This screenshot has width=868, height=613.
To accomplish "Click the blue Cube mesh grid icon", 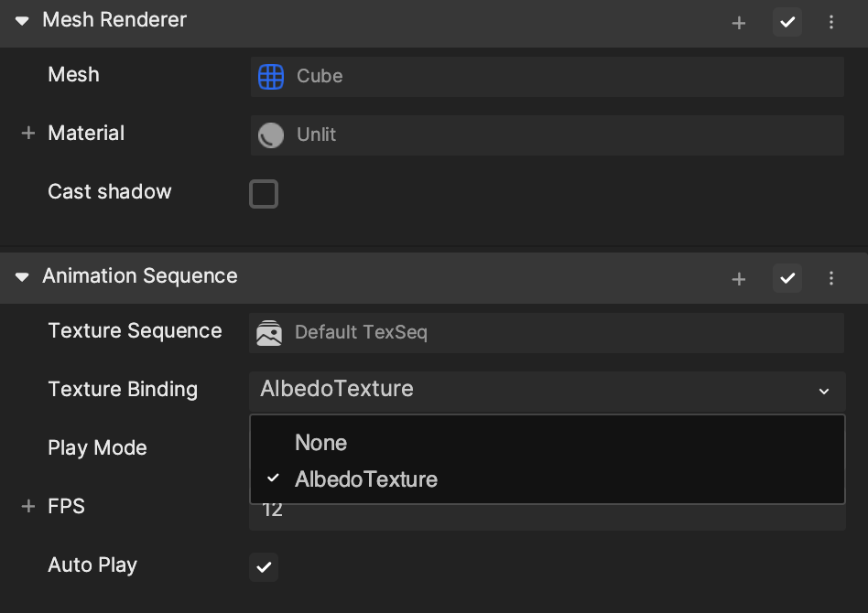I will coord(271,76).
